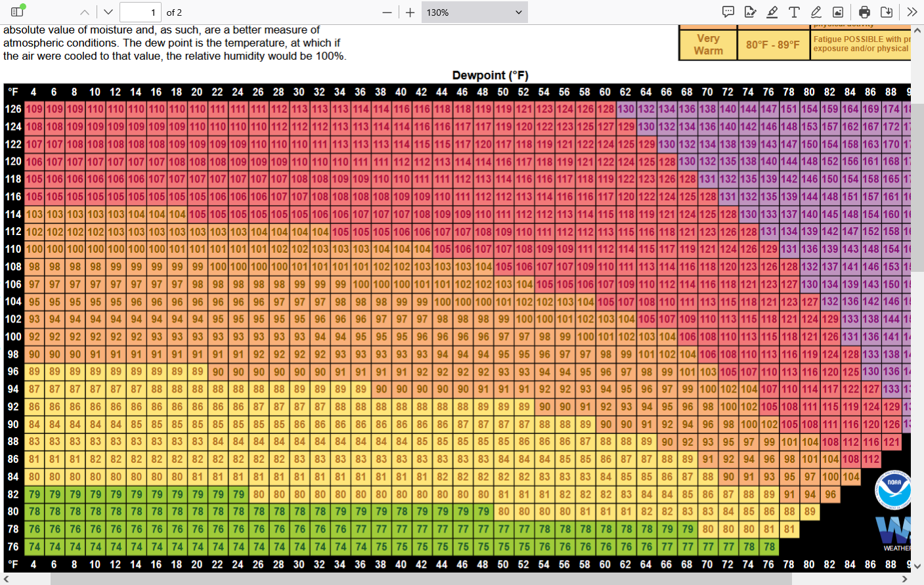The width and height of the screenshot is (924, 585).
Task: Expand the tools menu chevron
Action: click(912, 12)
